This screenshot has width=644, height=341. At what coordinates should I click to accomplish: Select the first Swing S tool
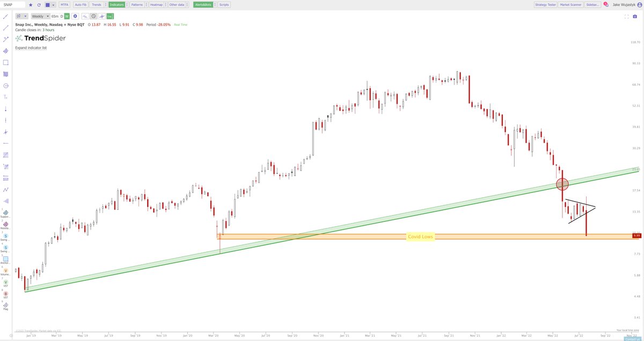tap(6, 235)
